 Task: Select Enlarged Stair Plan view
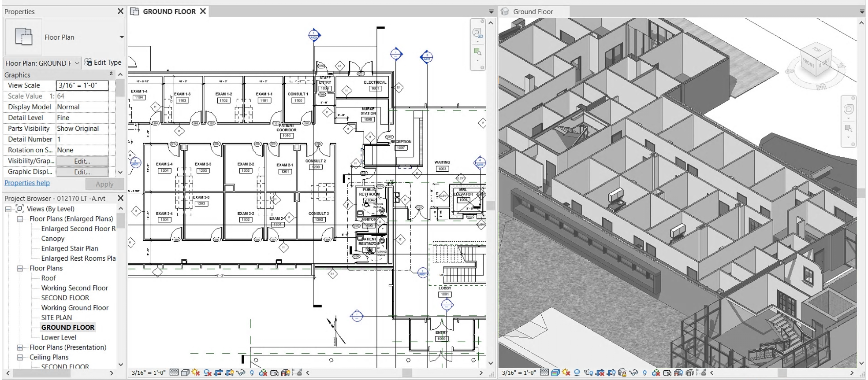70,248
